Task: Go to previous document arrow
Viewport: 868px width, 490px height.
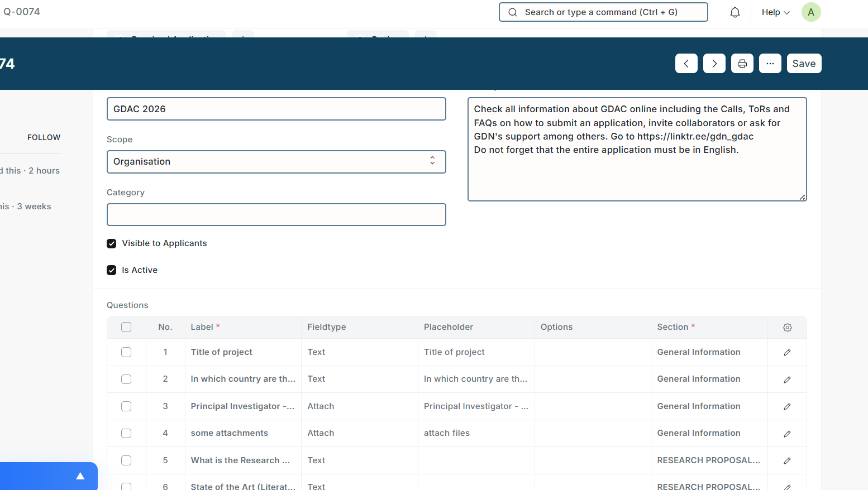Action: click(x=686, y=64)
